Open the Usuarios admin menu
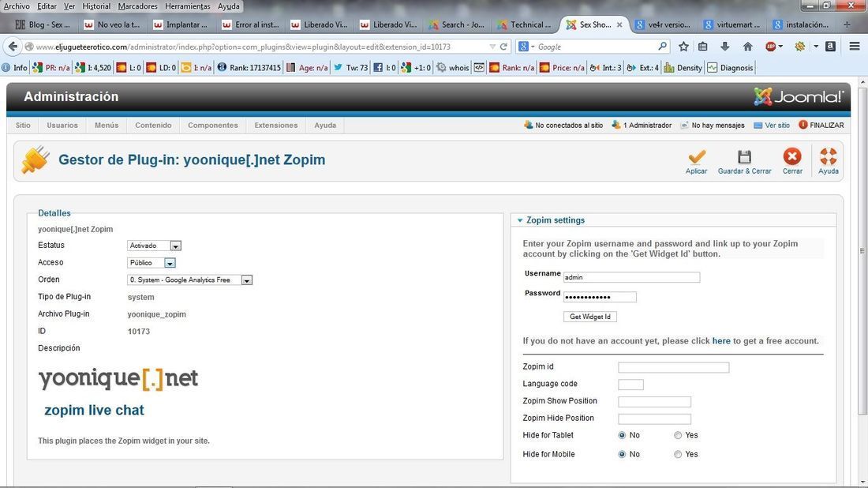The height and width of the screenshot is (488, 868). point(62,126)
